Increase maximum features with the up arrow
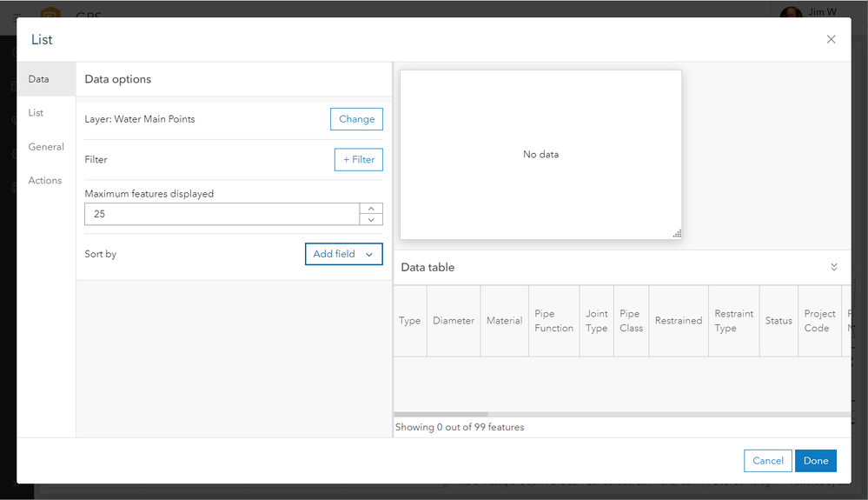This screenshot has width=868, height=500. 371,209
